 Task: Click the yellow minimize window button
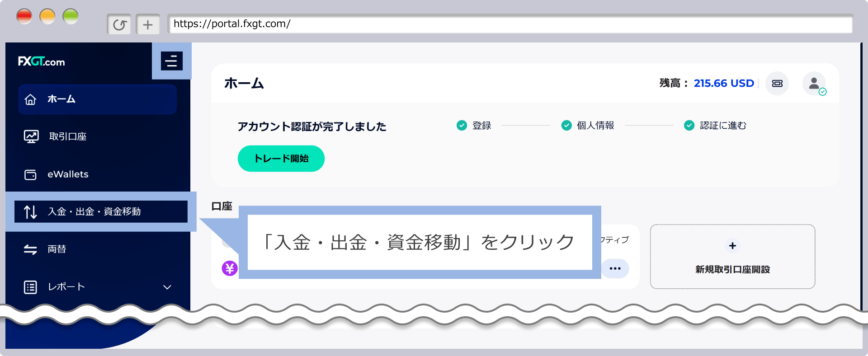pos(47,17)
